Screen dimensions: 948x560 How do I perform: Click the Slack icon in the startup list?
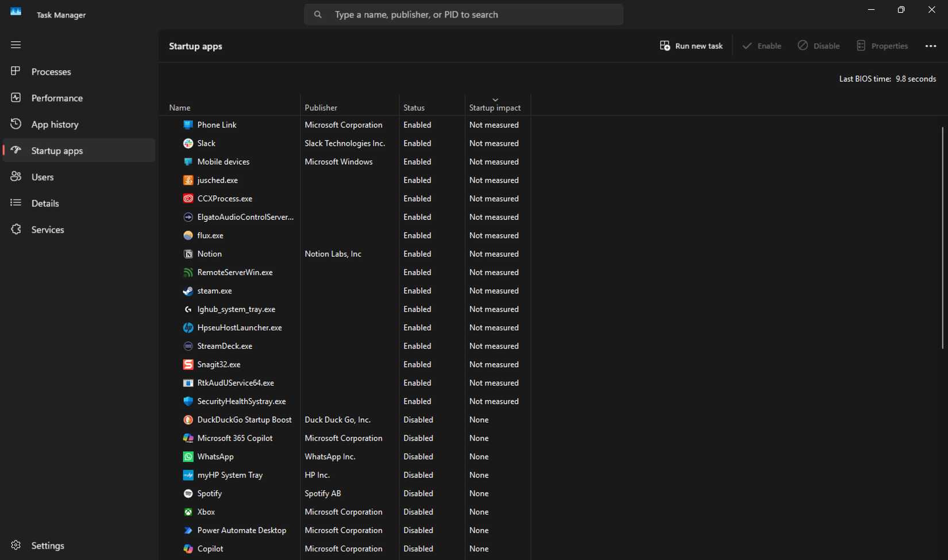(188, 143)
